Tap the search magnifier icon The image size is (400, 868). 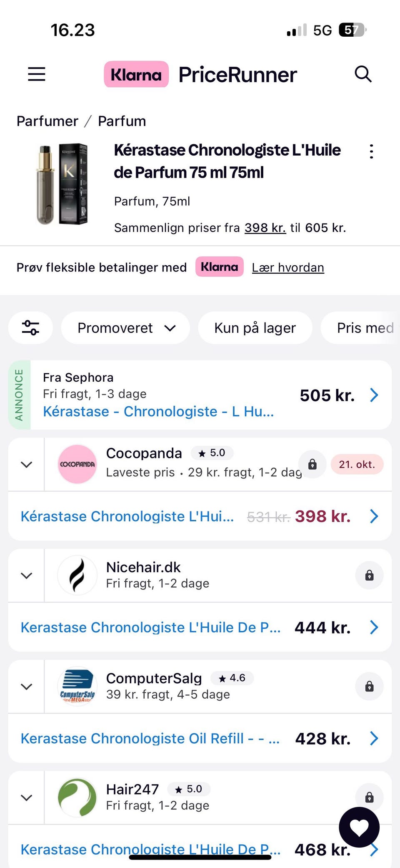click(363, 74)
